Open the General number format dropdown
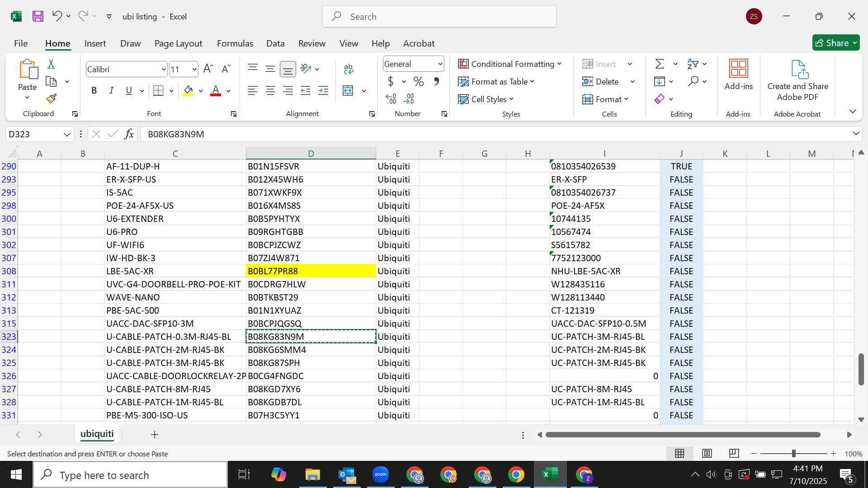Image resolution: width=868 pixels, height=488 pixels. pos(440,64)
